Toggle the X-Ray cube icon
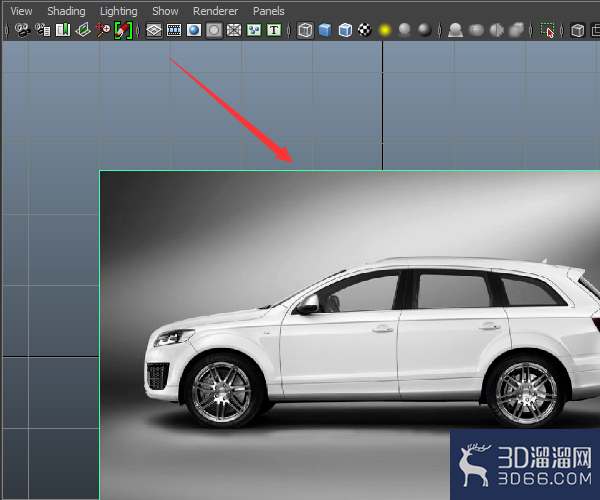The width and height of the screenshot is (600, 500). [578, 30]
